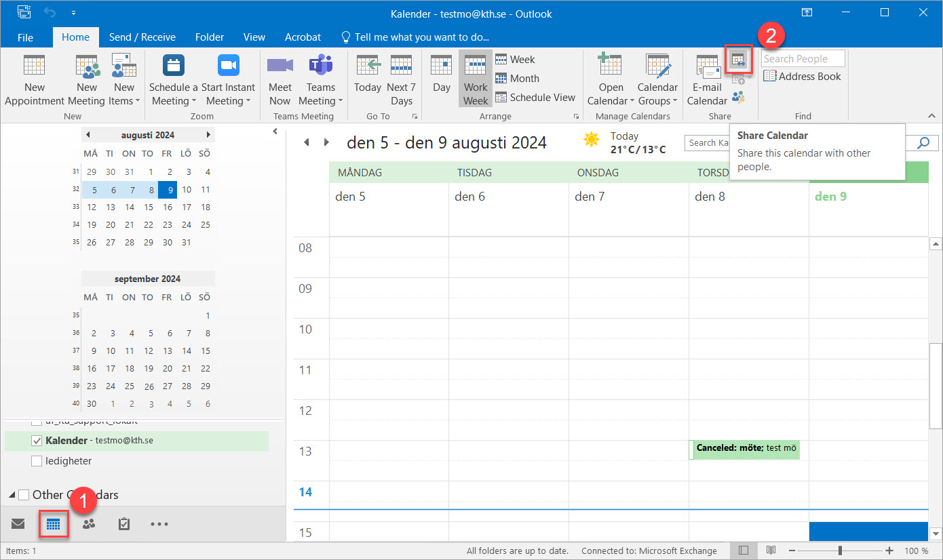Viewport: 943px width, 560px height.
Task: Switch to Calendar view in navigation bar
Action: [54, 524]
